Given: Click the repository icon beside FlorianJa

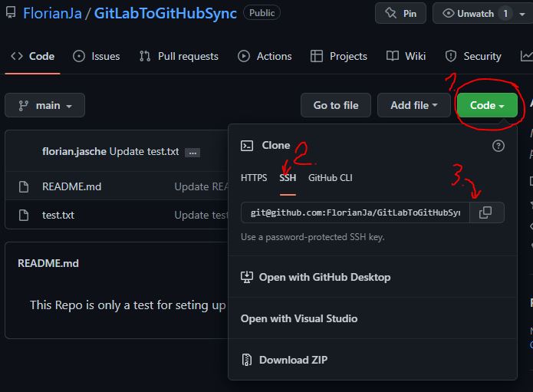Looking at the screenshot, I should [x=11, y=12].
